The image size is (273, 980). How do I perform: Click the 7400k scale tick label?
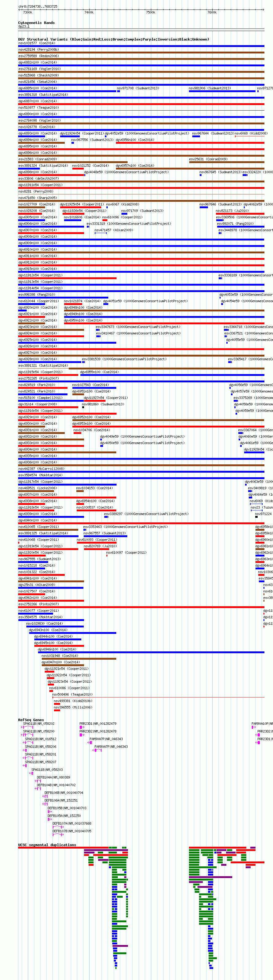coord(89,13)
